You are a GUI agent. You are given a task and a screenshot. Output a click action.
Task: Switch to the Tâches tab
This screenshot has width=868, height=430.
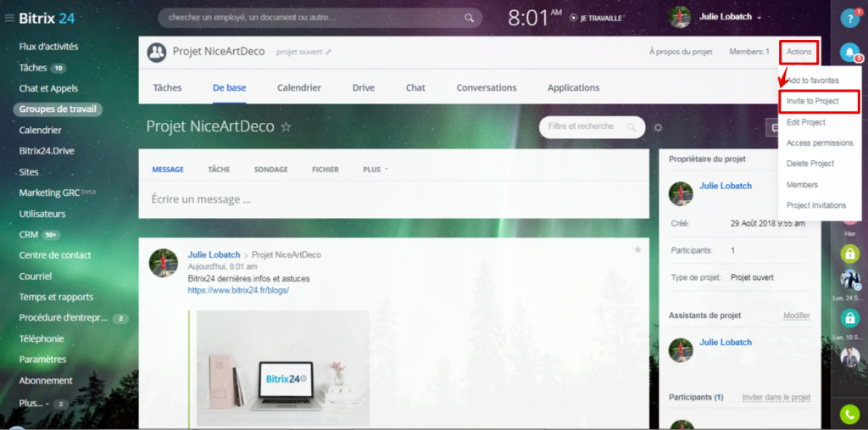tap(167, 87)
